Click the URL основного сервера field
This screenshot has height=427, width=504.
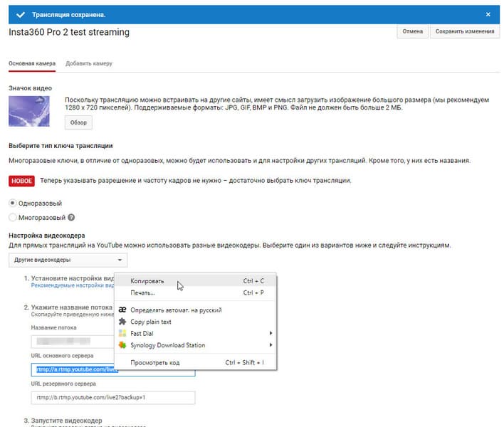pos(113,369)
